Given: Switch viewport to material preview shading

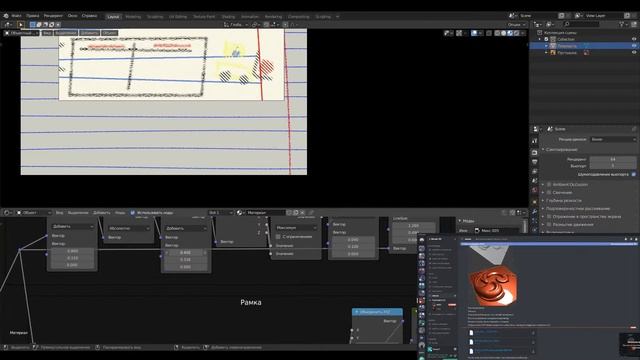Looking at the screenshot, I should point(510,33).
